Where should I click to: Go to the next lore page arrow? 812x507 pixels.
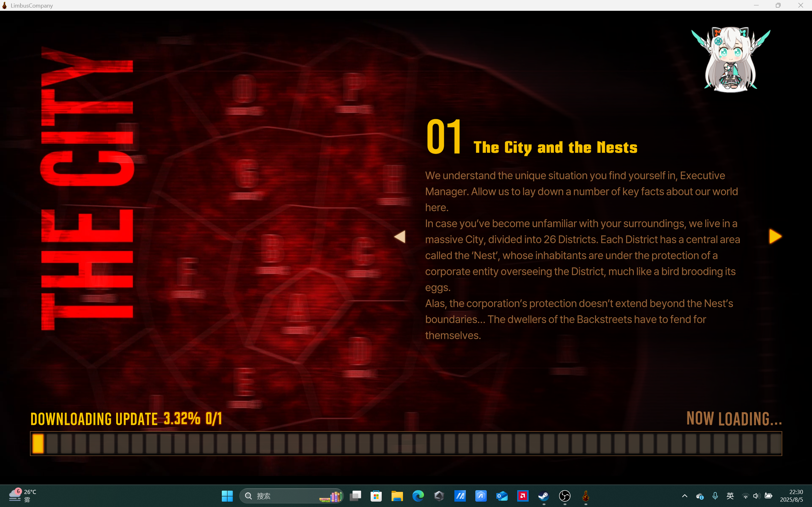[775, 237]
